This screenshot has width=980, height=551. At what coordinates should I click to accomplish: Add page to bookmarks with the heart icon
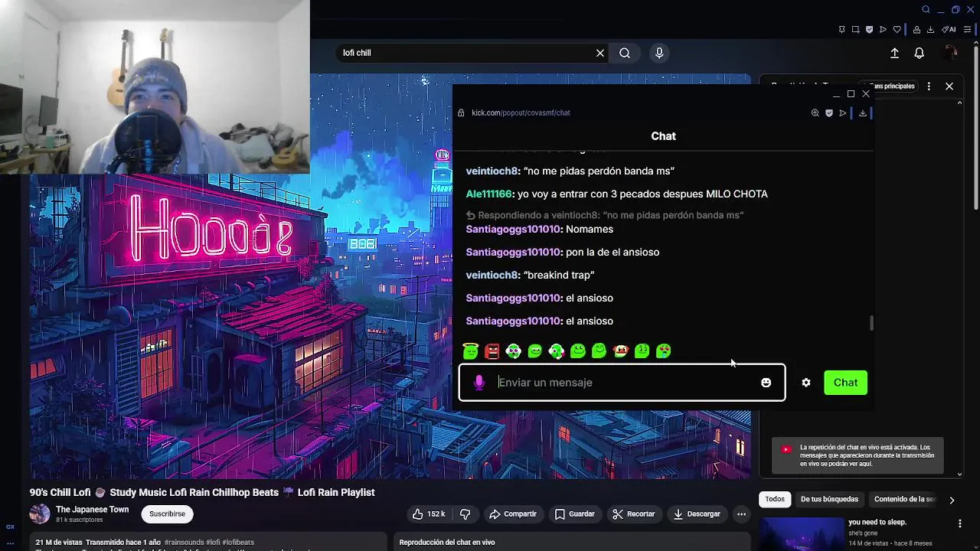coord(897,30)
